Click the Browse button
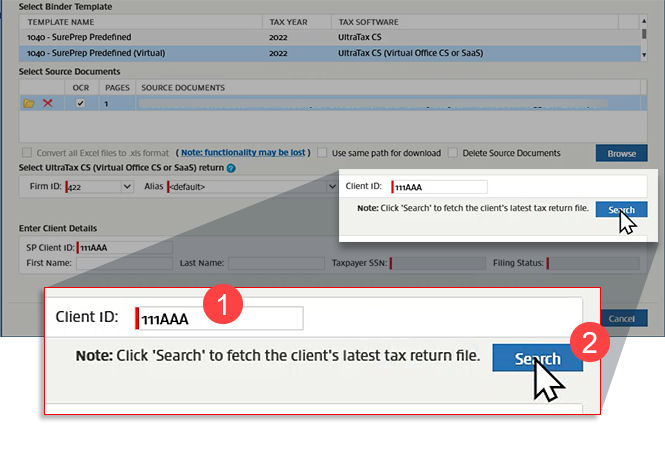The height and width of the screenshot is (451, 665). click(x=621, y=154)
